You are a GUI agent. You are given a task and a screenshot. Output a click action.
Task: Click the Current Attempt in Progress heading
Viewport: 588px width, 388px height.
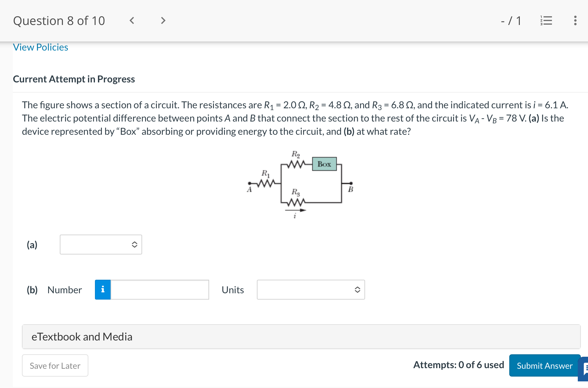point(74,79)
